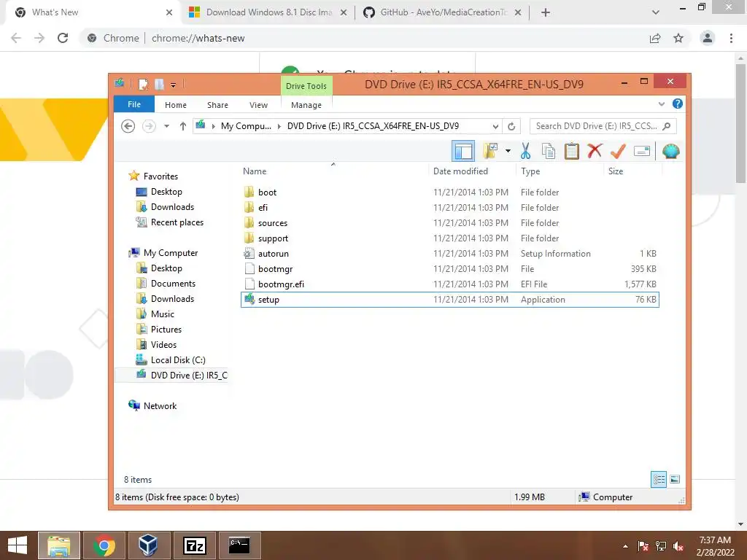Screen dimensions: 747x560
Task: Open Documents in navigation pane
Action: [173, 284]
